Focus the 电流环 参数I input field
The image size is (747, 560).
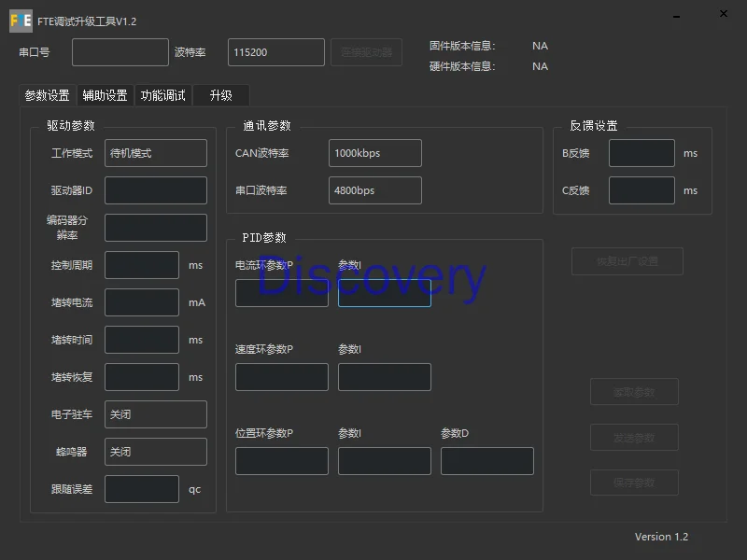(385, 293)
